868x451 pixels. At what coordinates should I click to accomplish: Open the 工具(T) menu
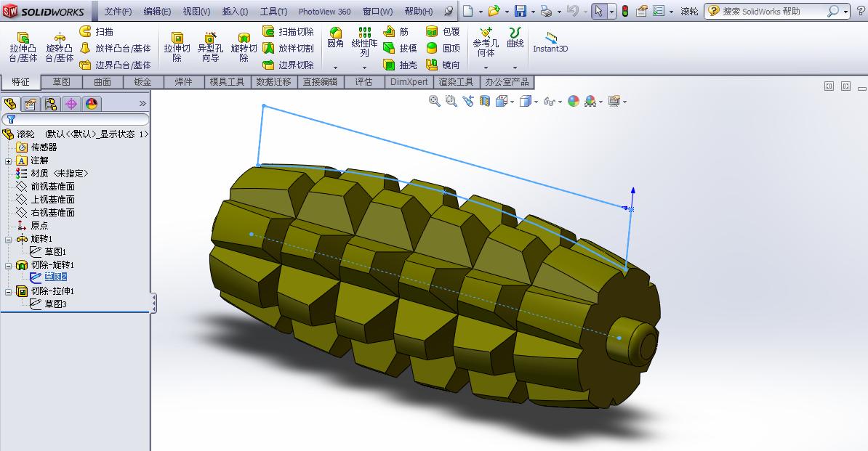tap(273, 11)
